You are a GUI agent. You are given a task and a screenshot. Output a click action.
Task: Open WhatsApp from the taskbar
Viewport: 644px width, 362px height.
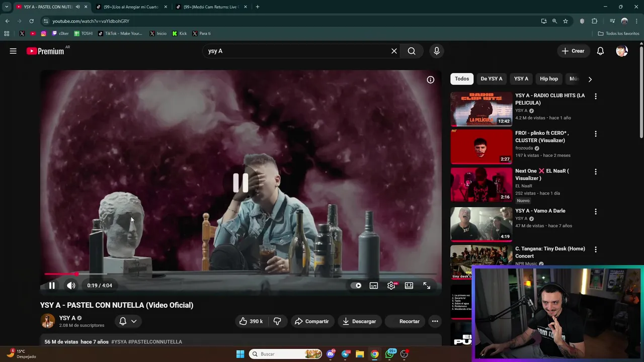(x=390, y=354)
